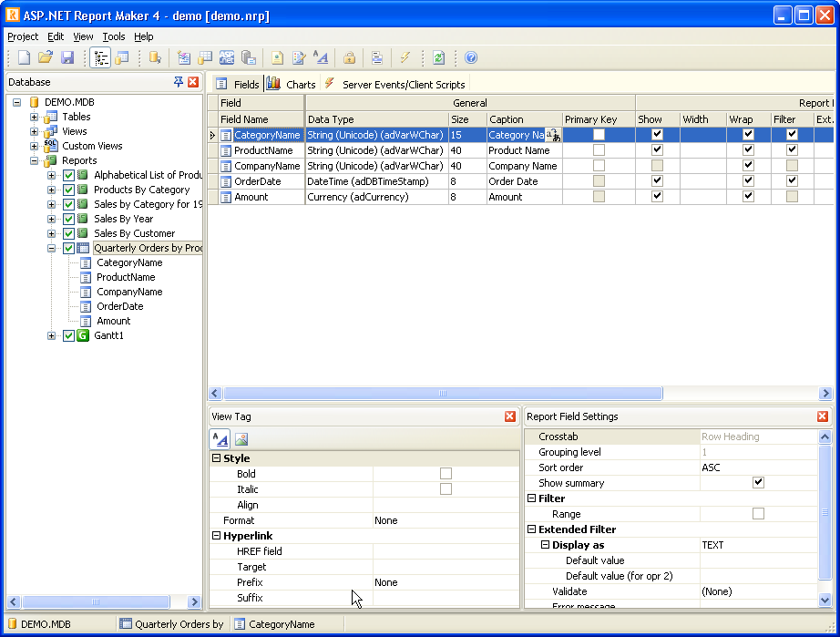The height and width of the screenshot is (637, 840).
Task: Click the database servers settings icon
Action: tap(249, 57)
